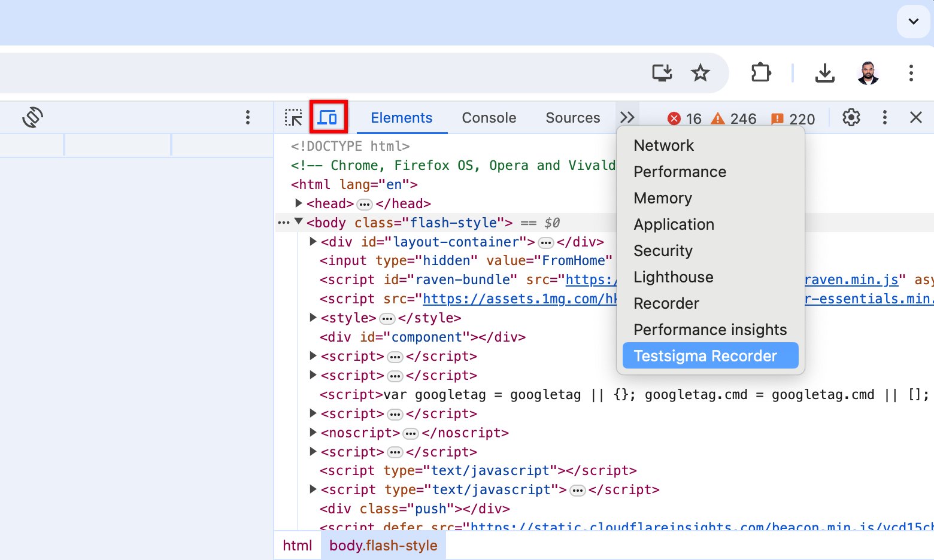Switch to the Sources tab

click(x=573, y=118)
